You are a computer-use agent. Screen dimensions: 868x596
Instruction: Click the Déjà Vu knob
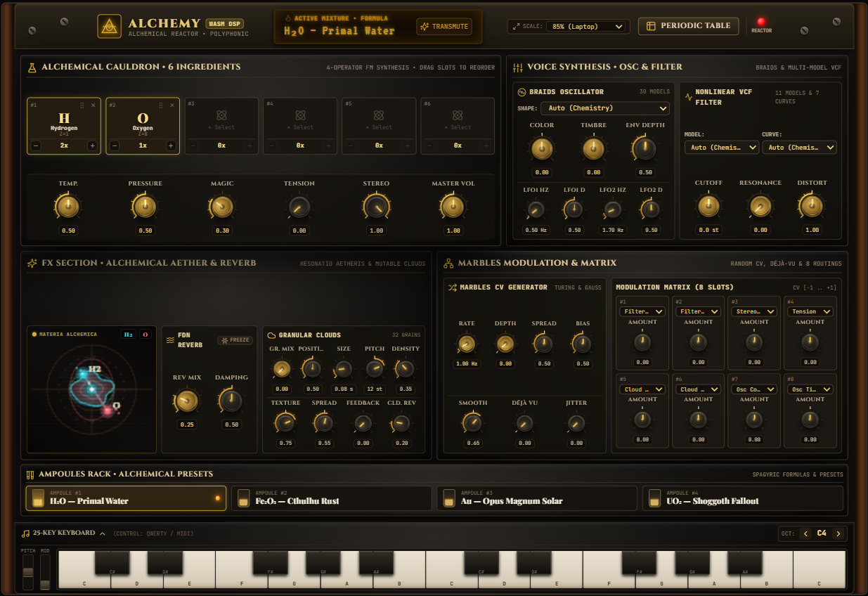(x=524, y=423)
